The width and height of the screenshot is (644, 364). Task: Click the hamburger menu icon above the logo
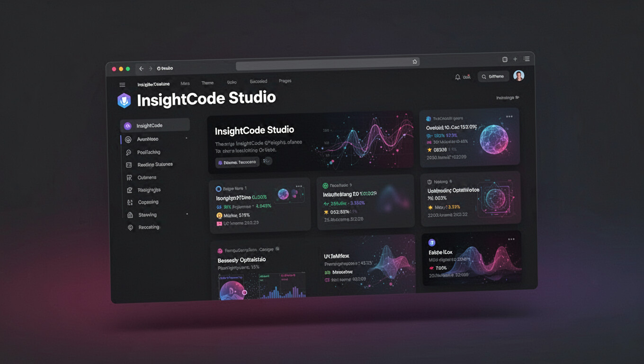coord(122,85)
